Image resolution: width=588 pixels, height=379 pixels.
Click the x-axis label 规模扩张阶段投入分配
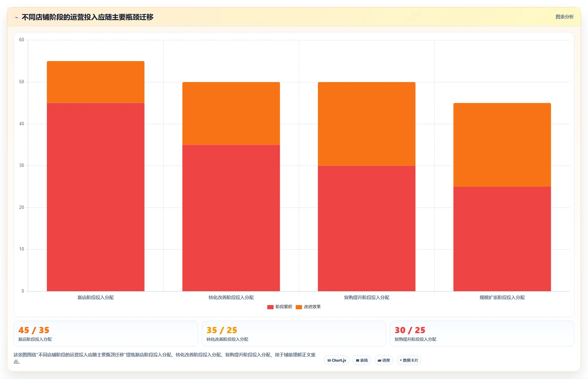[x=502, y=297]
